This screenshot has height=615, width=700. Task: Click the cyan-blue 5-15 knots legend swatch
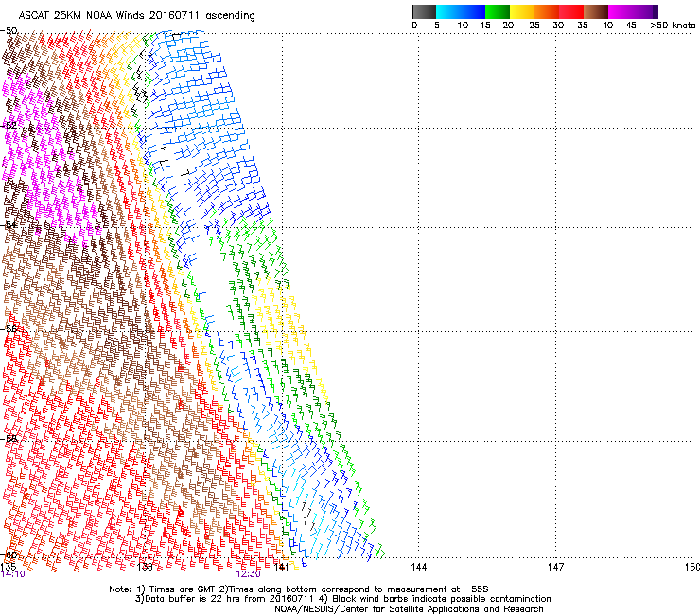(x=461, y=11)
